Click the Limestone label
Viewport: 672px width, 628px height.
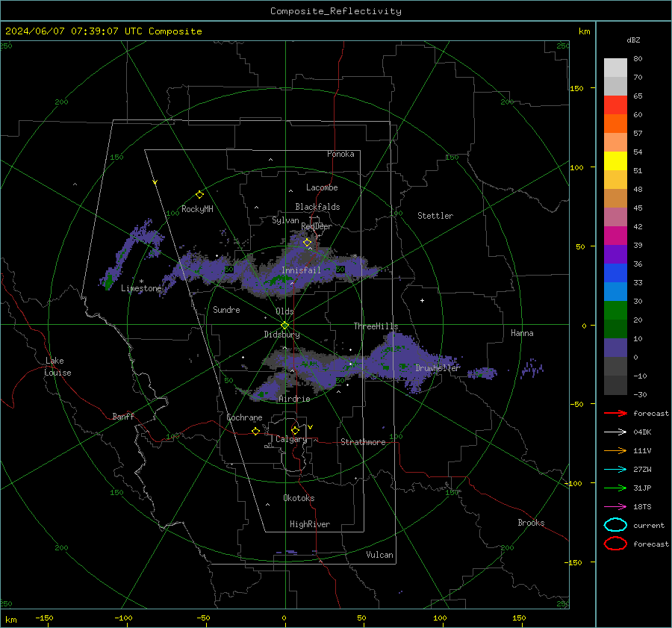click(141, 288)
